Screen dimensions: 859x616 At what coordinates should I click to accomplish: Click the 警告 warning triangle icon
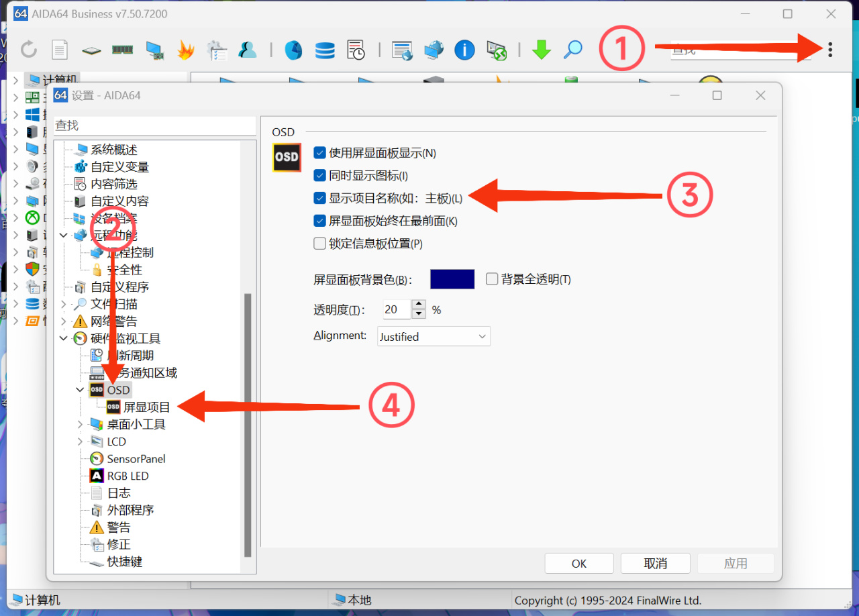(97, 527)
